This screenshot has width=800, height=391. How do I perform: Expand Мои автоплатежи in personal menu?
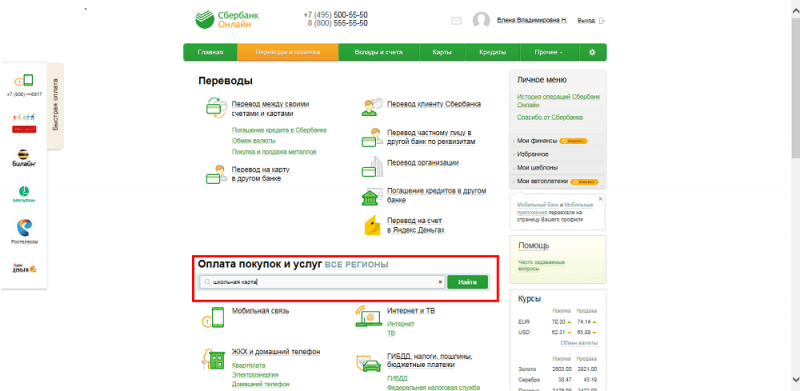(543, 181)
